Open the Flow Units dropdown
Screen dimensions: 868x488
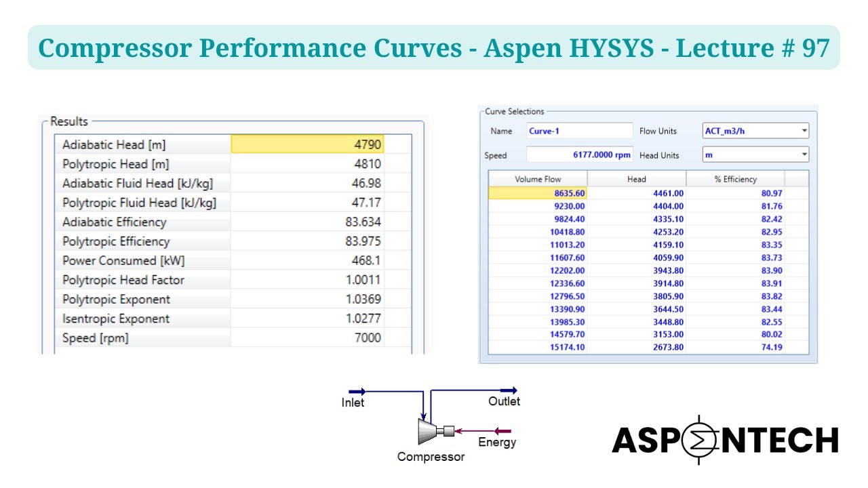click(755, 131)
